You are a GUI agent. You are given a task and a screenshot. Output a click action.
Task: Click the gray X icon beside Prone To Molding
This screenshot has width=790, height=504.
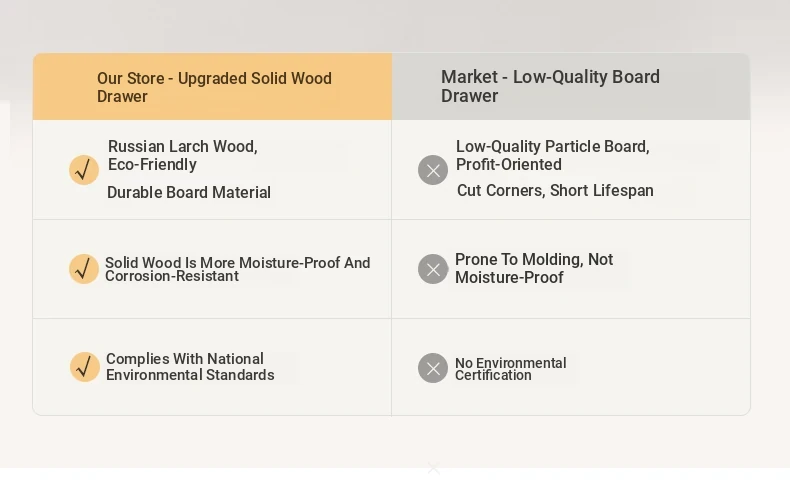click(433, 269)
